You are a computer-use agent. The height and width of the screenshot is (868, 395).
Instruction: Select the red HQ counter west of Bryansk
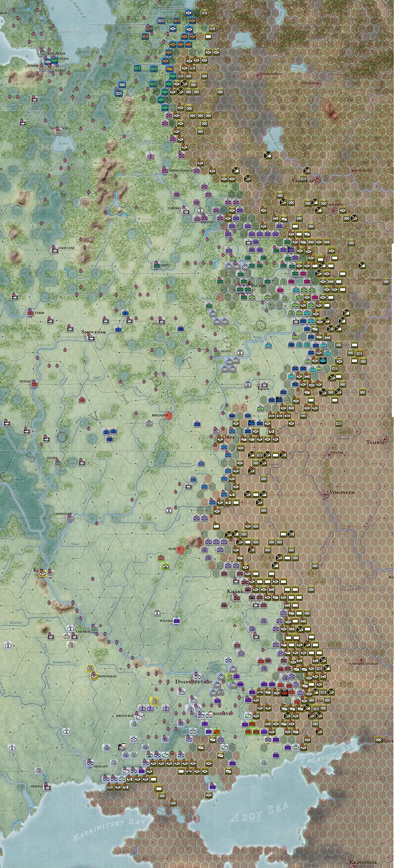(x=82, y=400)
